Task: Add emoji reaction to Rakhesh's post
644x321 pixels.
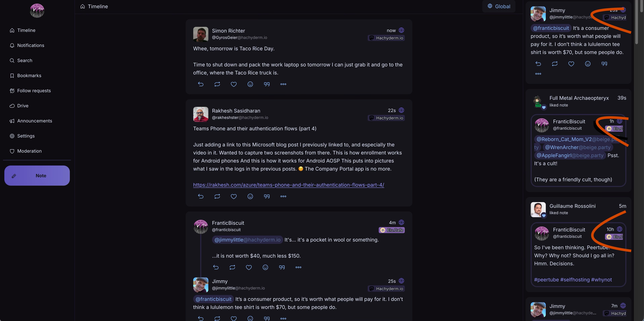Action: 250,196
